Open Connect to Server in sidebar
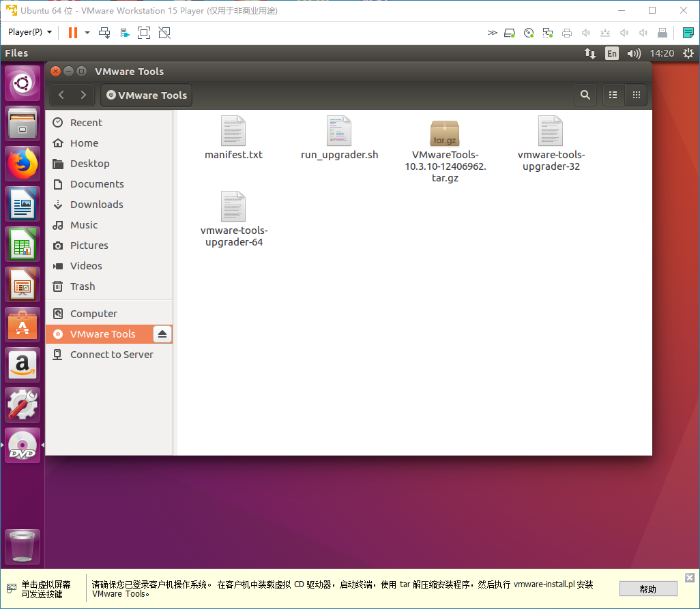Screen dimensions: 700x609 point(109,355)
